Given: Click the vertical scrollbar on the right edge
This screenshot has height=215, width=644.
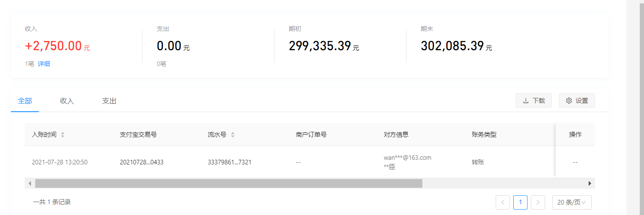Looking at the screenshot, I should pos(635,107).
